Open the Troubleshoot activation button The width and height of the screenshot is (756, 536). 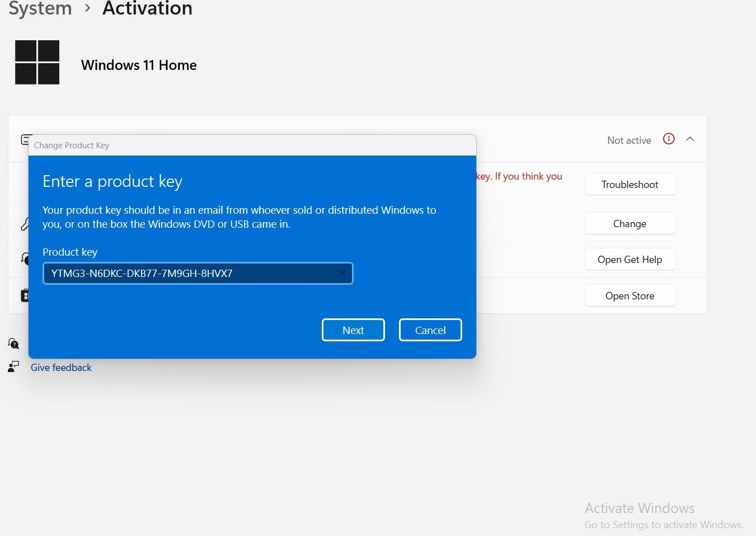pyautogui.click(x=630, y=184)
